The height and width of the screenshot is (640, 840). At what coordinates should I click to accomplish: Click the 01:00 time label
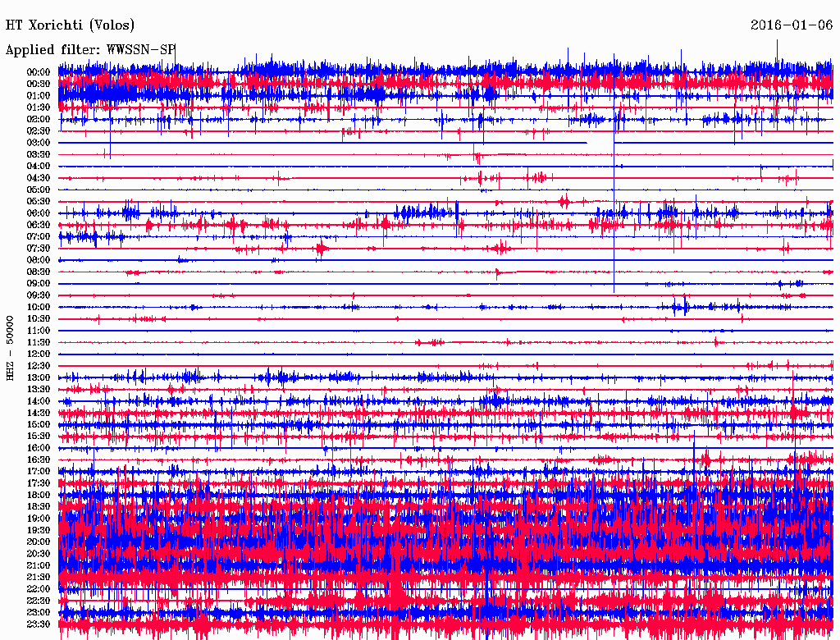point(39,96)
